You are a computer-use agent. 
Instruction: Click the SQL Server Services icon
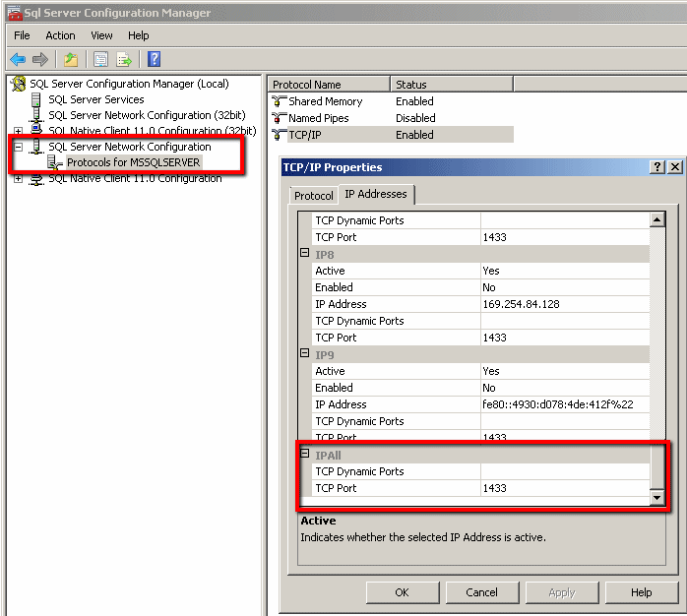36,99
